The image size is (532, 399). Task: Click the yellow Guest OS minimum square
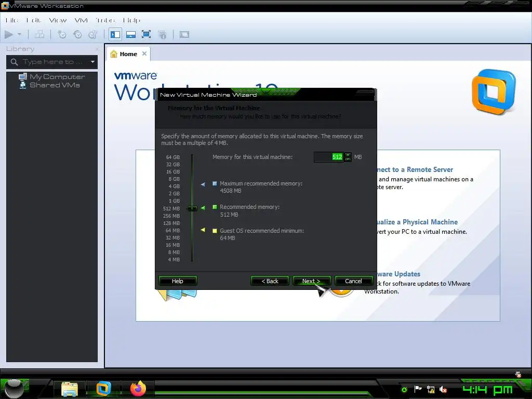(215, 231)
